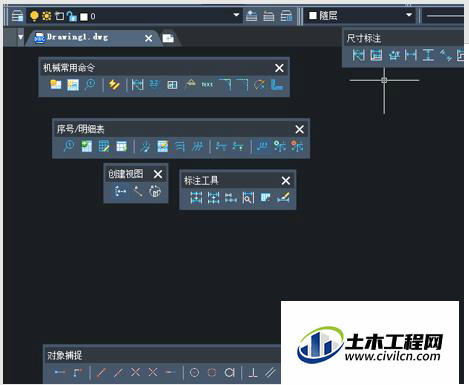Toggle the layer on/off light bulb
The width and height of the screenshot is (469, 385).
click(x=34, y=16)
